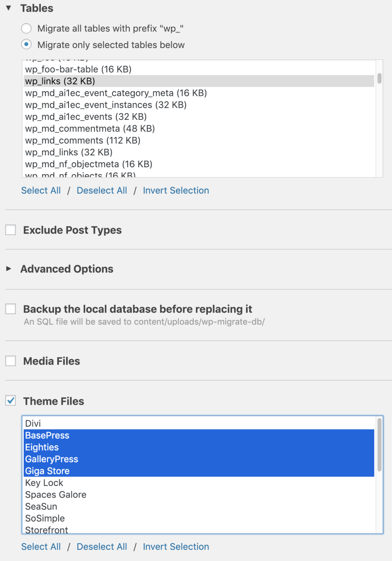
Task: Enable the Exclude Post Types checkbox
Action: coord(11,230)
